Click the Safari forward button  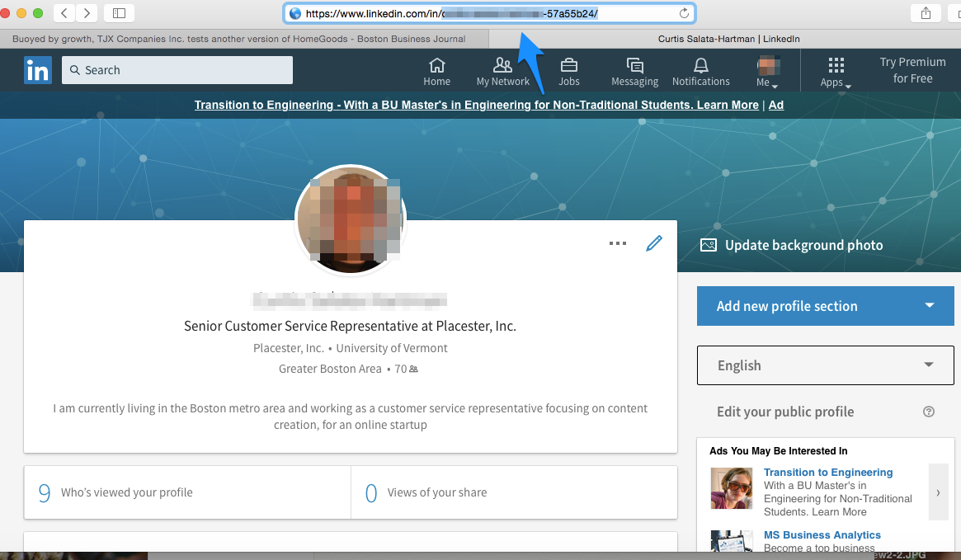coord(87,13)
